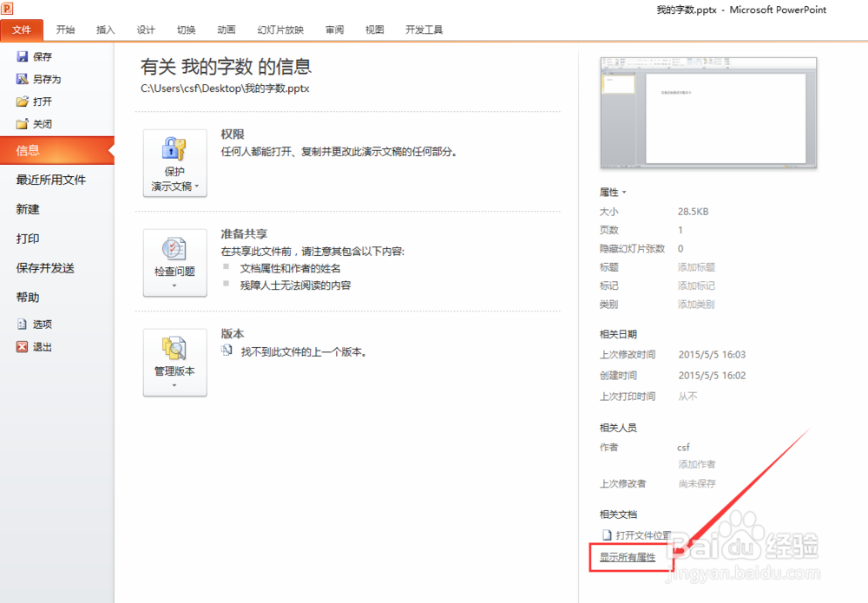Click the 添加类别 add category field
Screen dimensions: 868x603
696,305
